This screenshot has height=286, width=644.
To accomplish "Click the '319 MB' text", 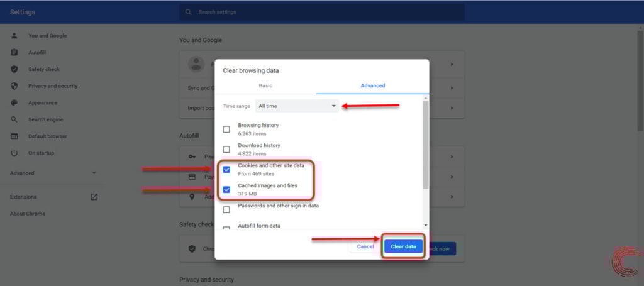I will pos(247,194).
